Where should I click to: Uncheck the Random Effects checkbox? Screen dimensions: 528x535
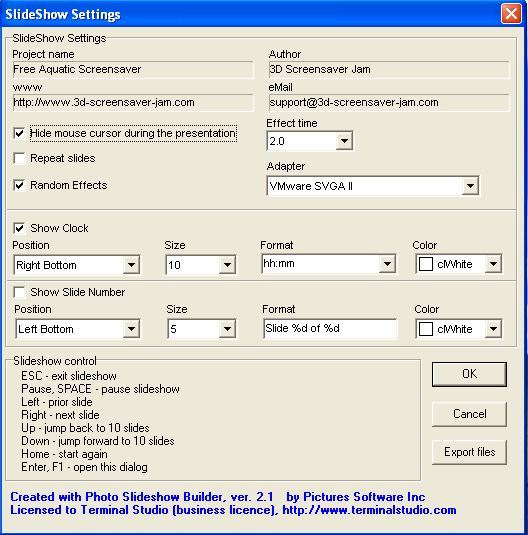[x=19, y=185]
